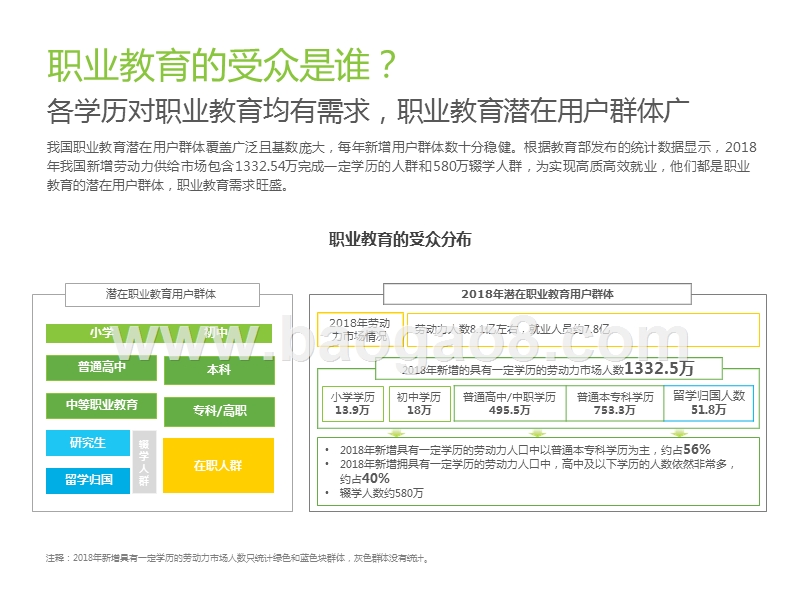Screen dimensions: 800x600
Task: Select the blue 研究生 block
Action: tap(88, 443)
